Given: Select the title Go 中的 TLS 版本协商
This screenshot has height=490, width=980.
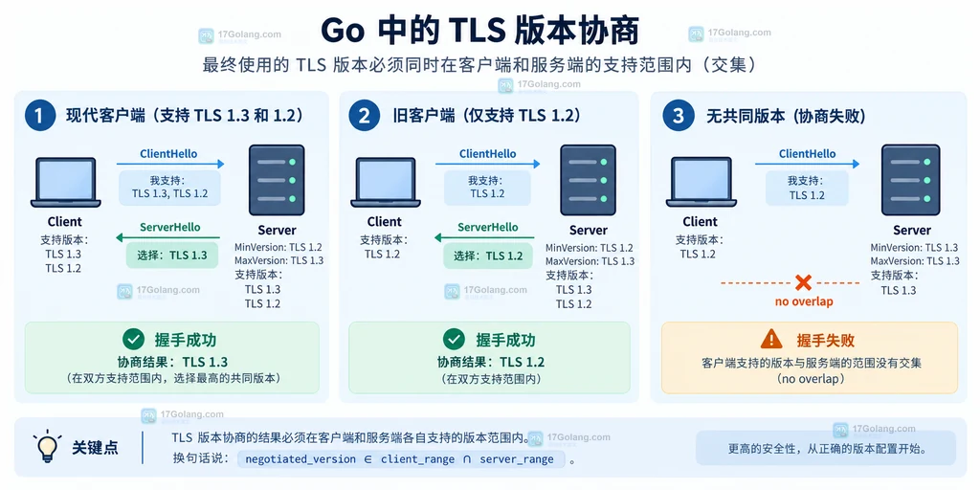Looking at the screenshot, I should click(x=479, y=32).
